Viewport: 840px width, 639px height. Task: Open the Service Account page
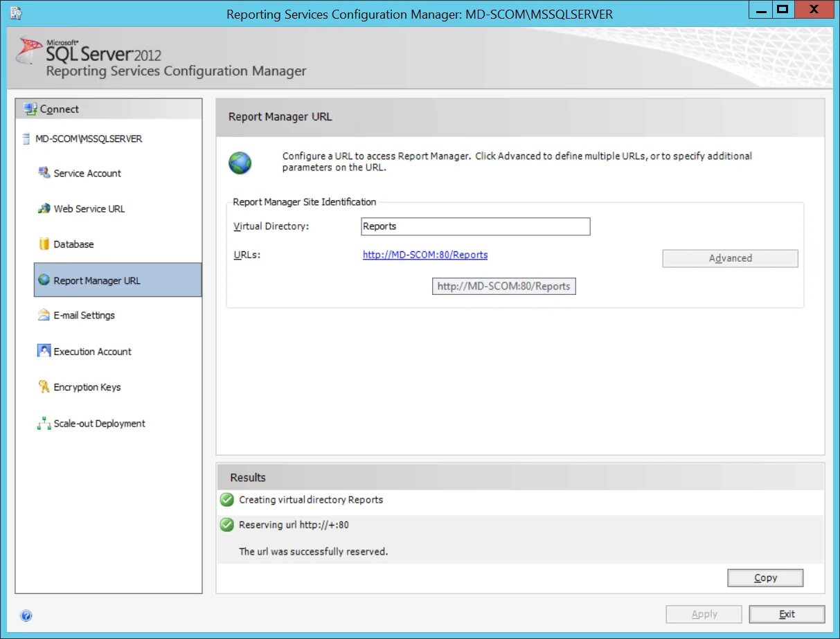87,173
